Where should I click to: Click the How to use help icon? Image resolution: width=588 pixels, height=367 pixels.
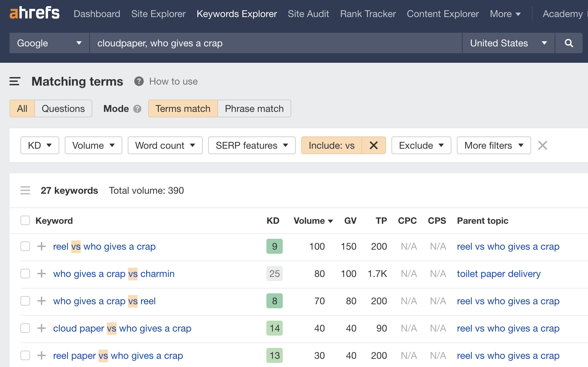[x=139, y=82]
